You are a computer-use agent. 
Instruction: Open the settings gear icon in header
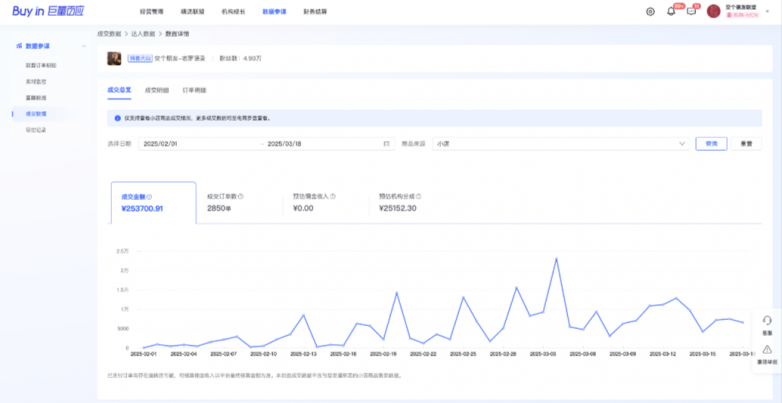tap(650, 11)
